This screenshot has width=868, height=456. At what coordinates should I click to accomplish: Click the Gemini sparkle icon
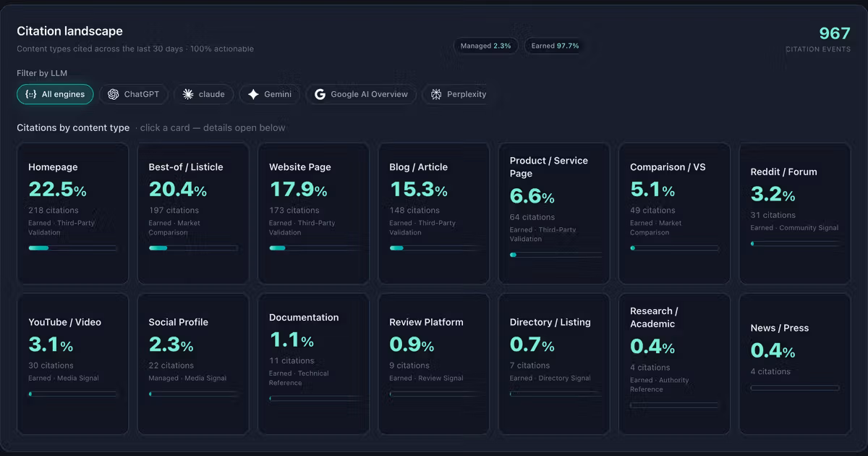[x=253, y=94]
